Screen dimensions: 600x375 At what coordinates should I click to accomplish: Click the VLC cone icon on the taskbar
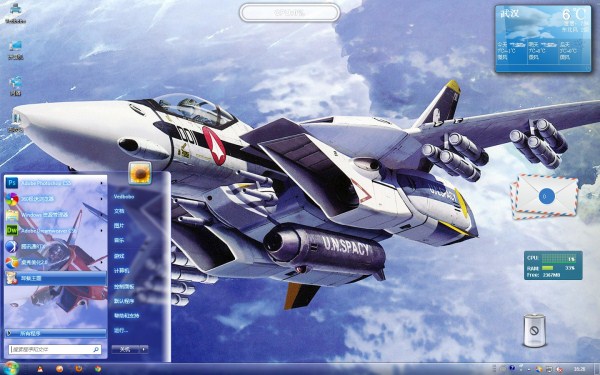coord(40,369)
